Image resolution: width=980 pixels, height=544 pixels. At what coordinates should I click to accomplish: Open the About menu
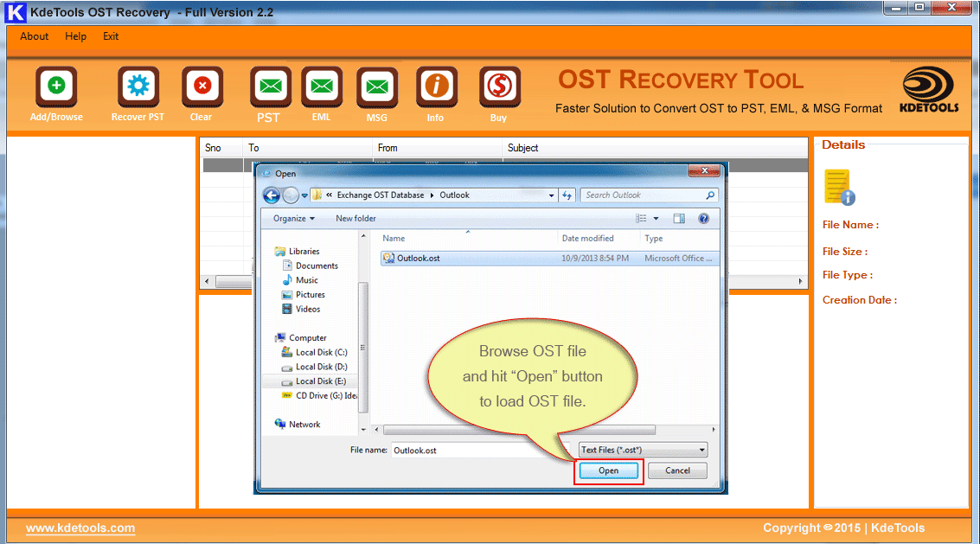click(x=35, y=36)
